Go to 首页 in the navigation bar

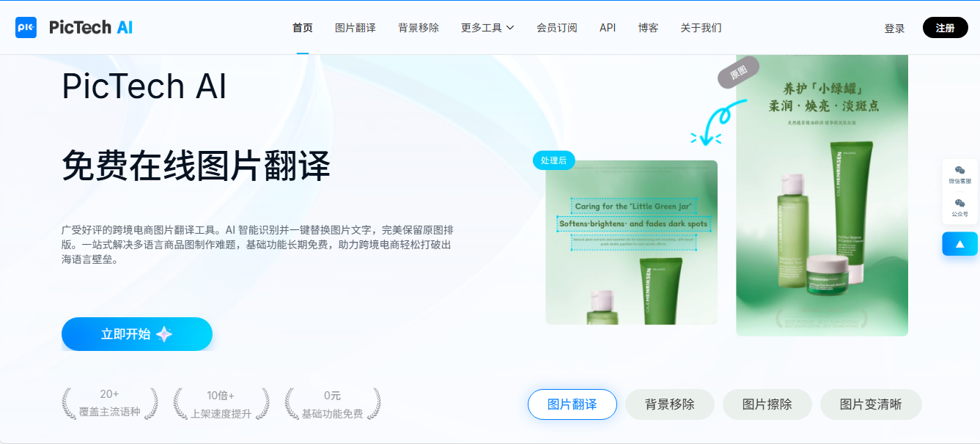[302, 28]
